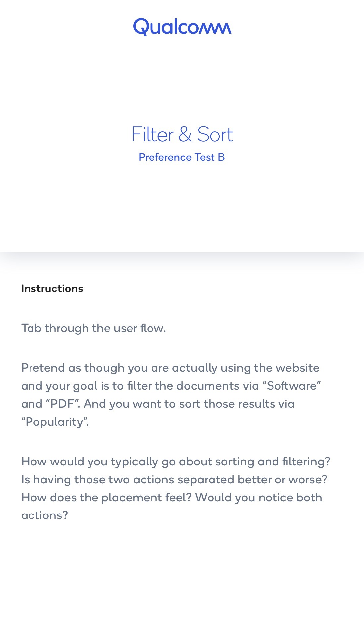
Task: Click the "Filter & Sort" heading
Action: [x=182, y=134]
